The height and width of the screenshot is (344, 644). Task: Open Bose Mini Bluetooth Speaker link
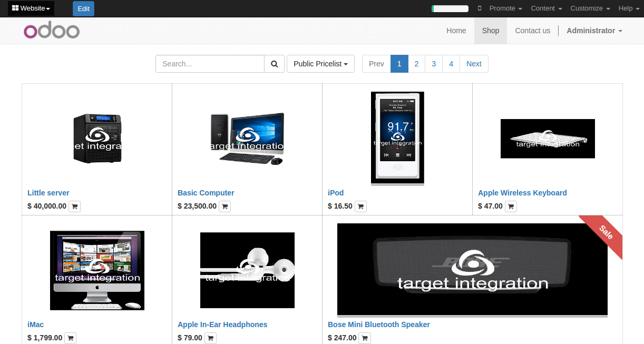coord(379,325)
